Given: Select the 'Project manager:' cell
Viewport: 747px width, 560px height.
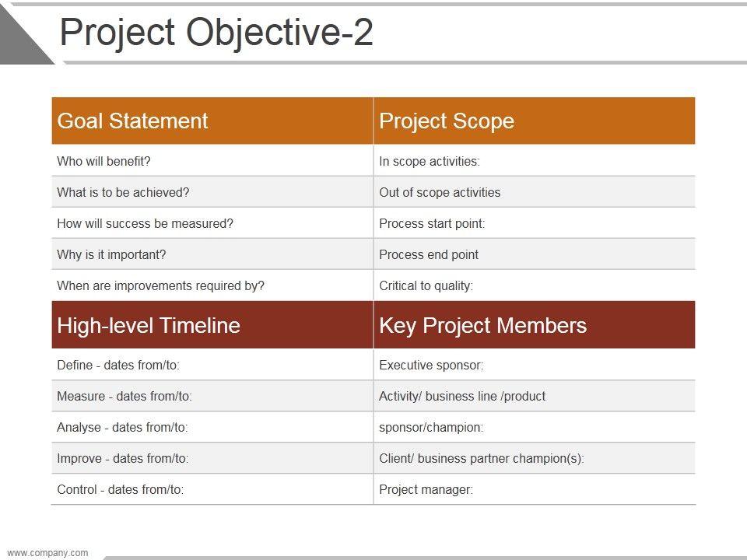Looking at the screenshot, I should (x=426, y=489).
